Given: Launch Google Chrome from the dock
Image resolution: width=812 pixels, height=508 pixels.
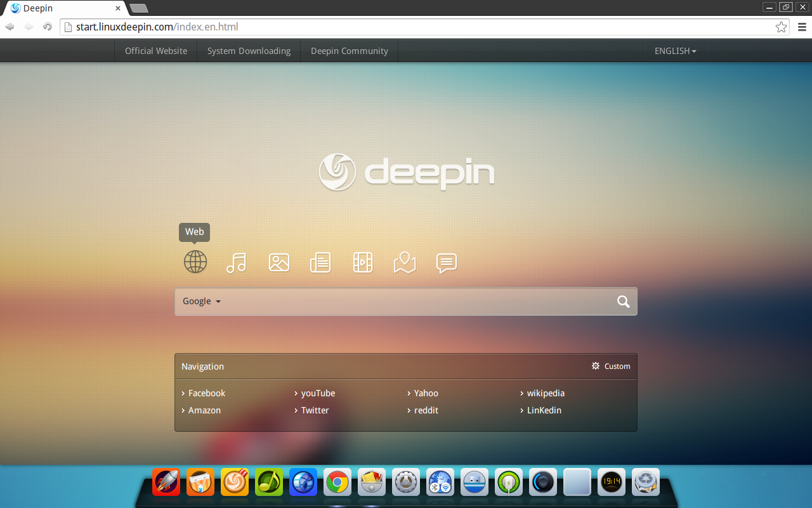Looking at the screenshot, I should pyautogui.click(x=337, y=482).
